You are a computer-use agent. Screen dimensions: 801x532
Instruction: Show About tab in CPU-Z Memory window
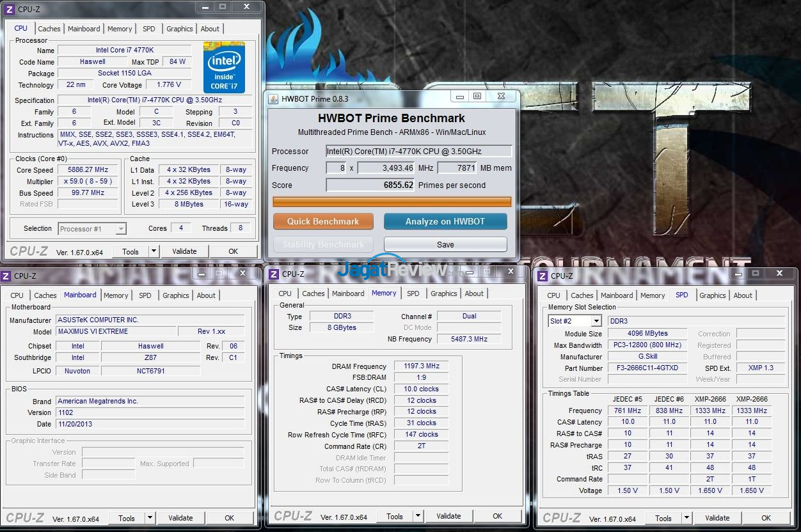pyautogui.click(x=474, y=293)
